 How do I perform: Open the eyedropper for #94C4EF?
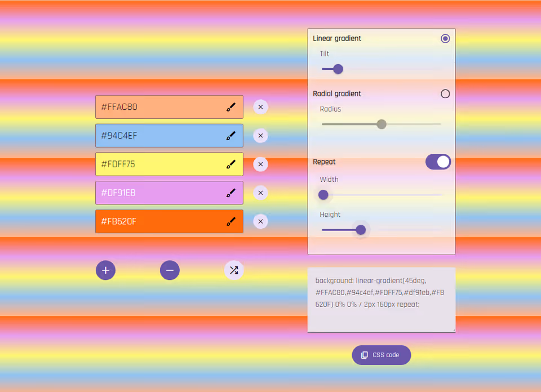[231, 136]
